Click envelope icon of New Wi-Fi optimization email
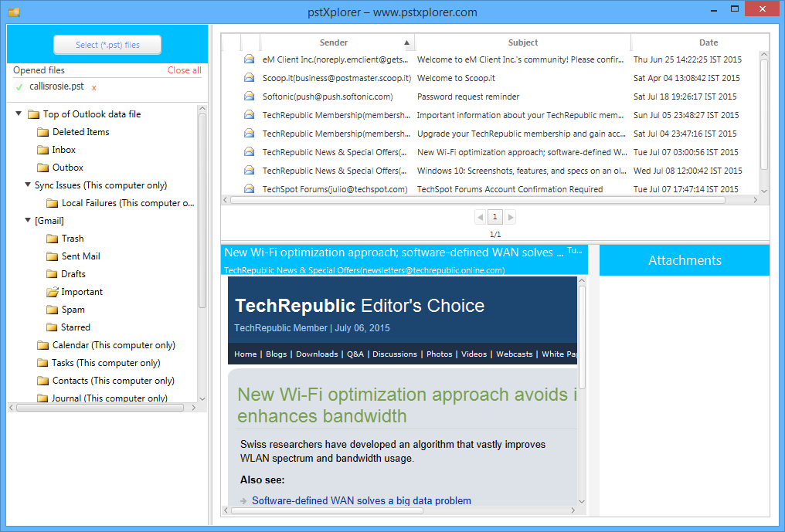 coord(249,151)
